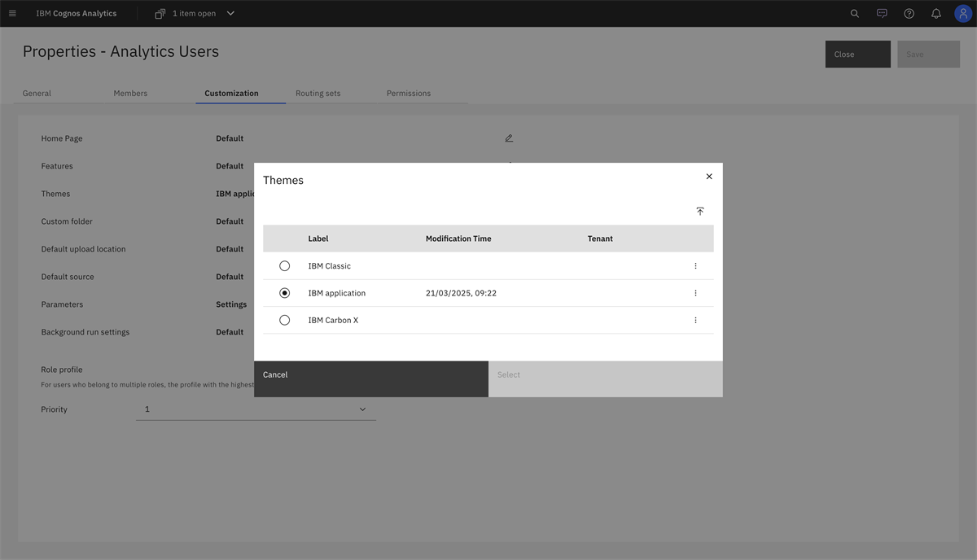
Task: Click the Home Page Default value
Action: [x=230, y=138]
